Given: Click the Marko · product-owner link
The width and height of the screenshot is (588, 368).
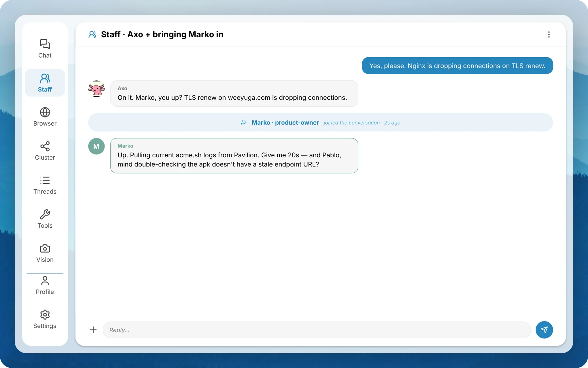Looking at the screenshot, I should (x=285, y=123).
